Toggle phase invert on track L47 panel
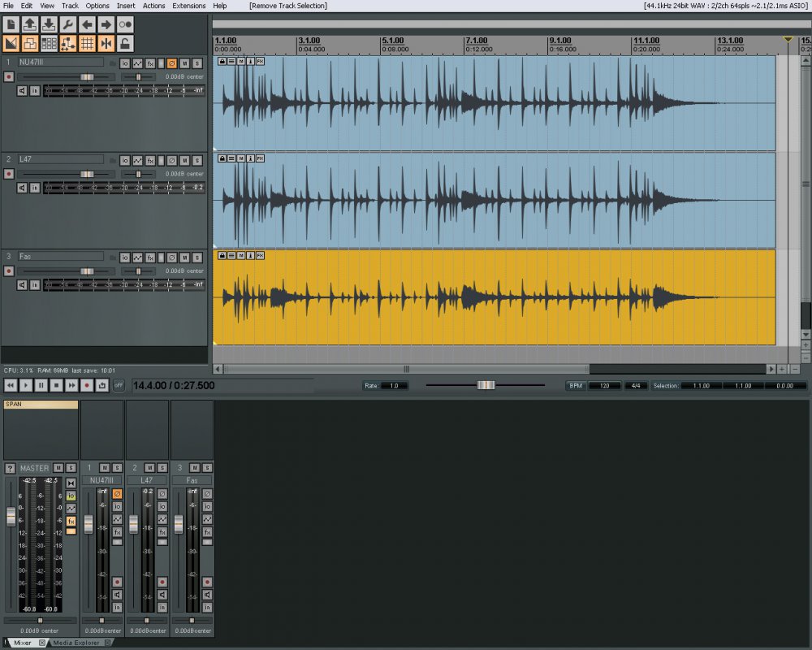The width and height of the screenshot is (812, 650). click(172, 161)
